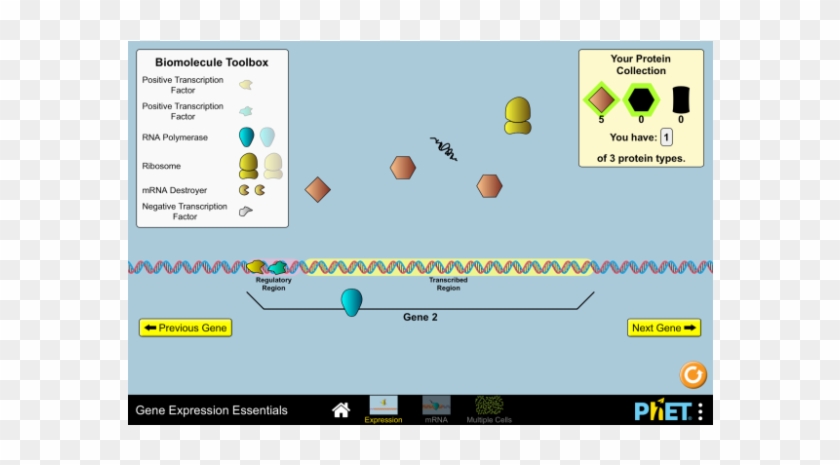Image resolution: width=840 pixels, height=465 pixels.
Task: Click the 'Negative Transcription Factor' label
Action: point(184,211)
